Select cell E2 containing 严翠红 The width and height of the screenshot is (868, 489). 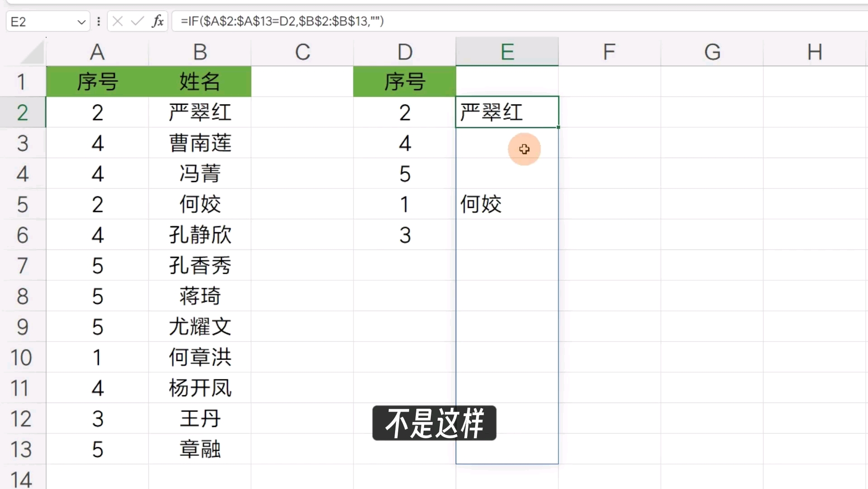click(x=507, y=112)
